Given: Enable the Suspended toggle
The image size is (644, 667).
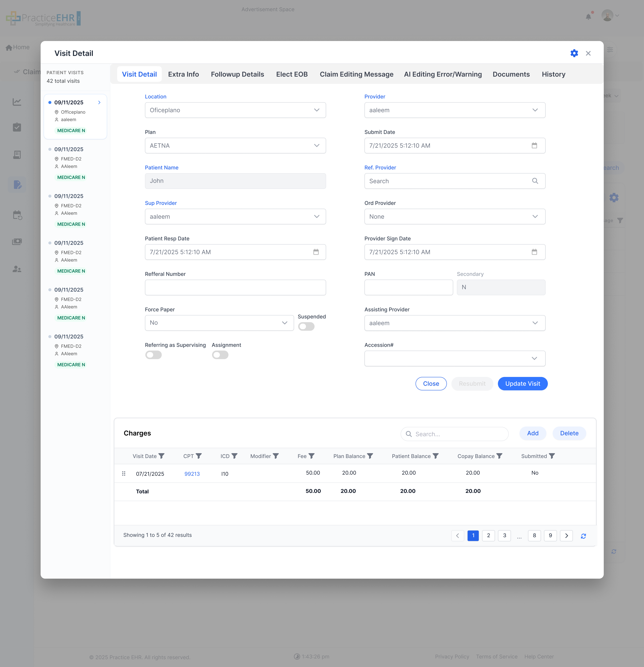Looking at the screenshot, I should (x=306, y=326).
